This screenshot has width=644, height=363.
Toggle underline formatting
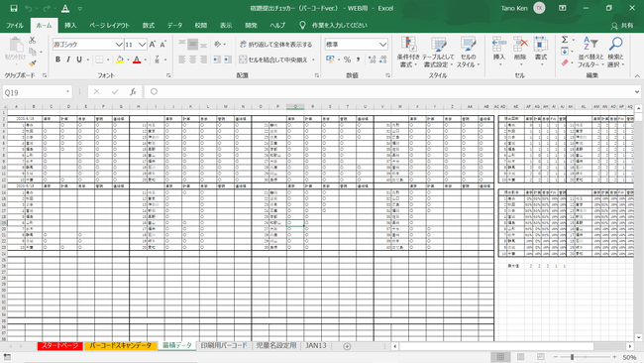click(x=79, y=60)
